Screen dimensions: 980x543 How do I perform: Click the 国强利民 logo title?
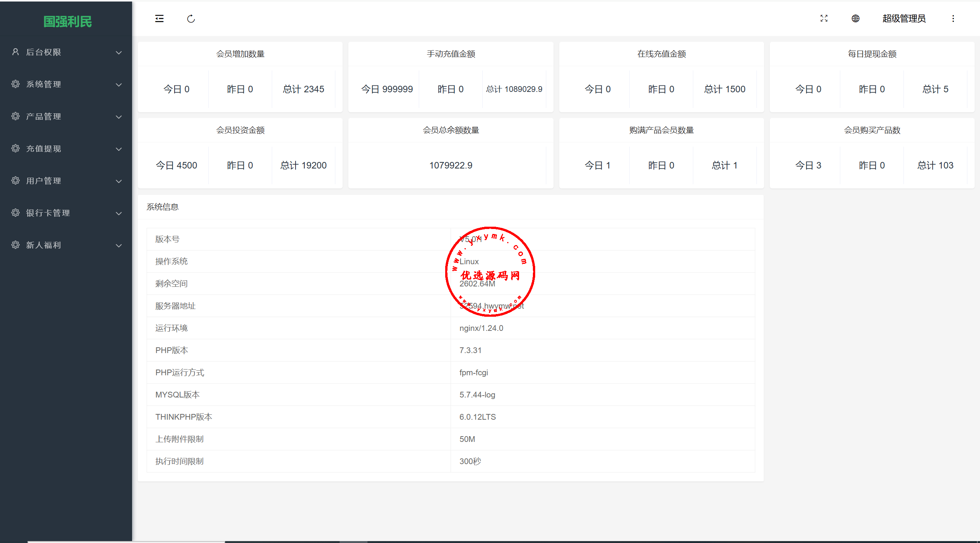(67, 22)
